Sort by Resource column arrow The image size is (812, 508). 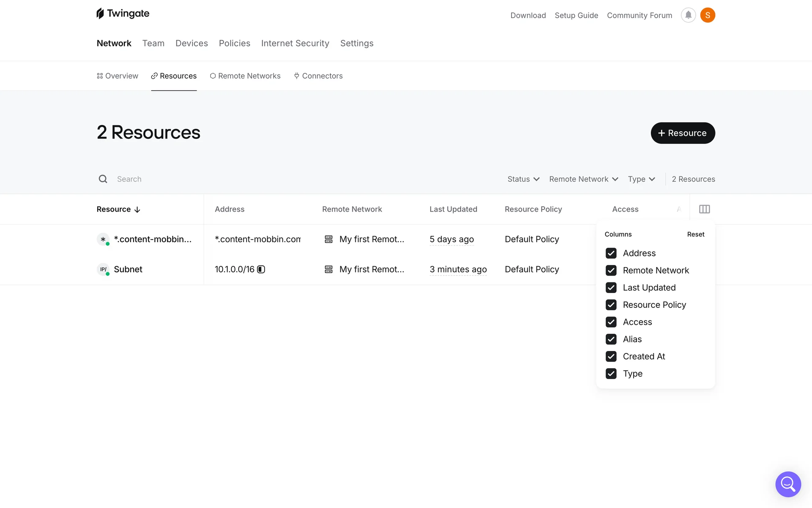click(137, 210)
